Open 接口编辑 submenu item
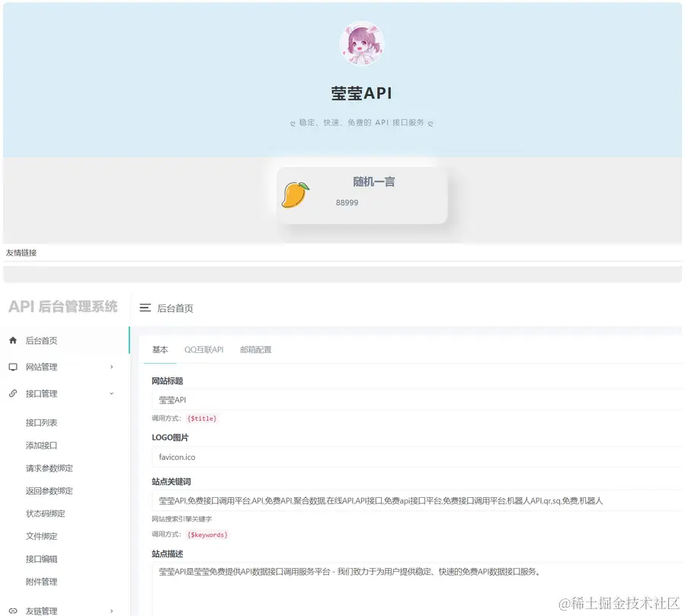Screen dimensions: 685x616 pos(41,559)
